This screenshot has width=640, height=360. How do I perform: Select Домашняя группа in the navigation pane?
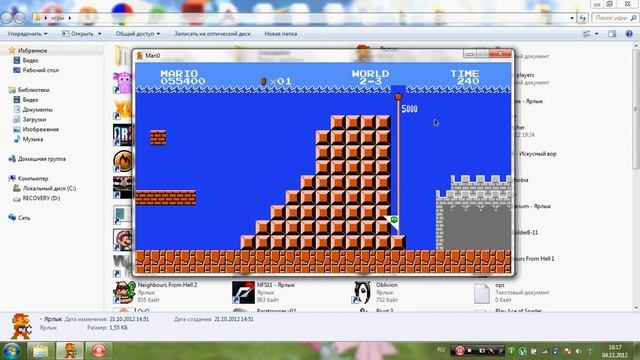pos(42,159)
